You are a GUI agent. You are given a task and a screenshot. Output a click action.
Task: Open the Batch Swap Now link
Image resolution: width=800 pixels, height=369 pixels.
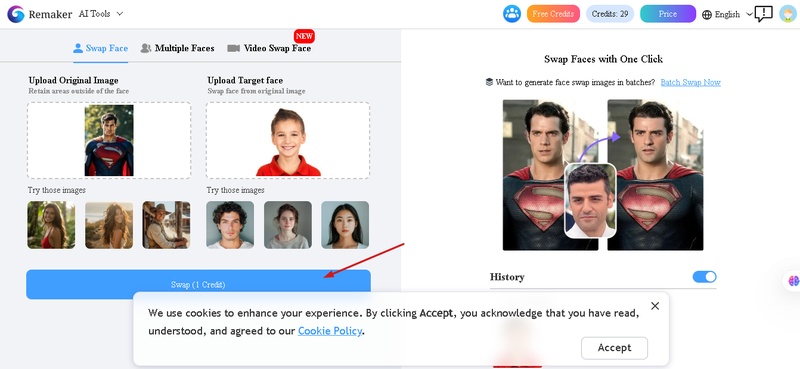(x=690, y=82)
